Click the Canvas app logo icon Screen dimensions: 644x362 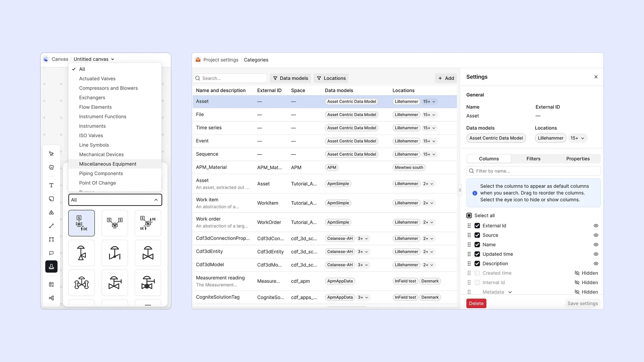(46, 59)
